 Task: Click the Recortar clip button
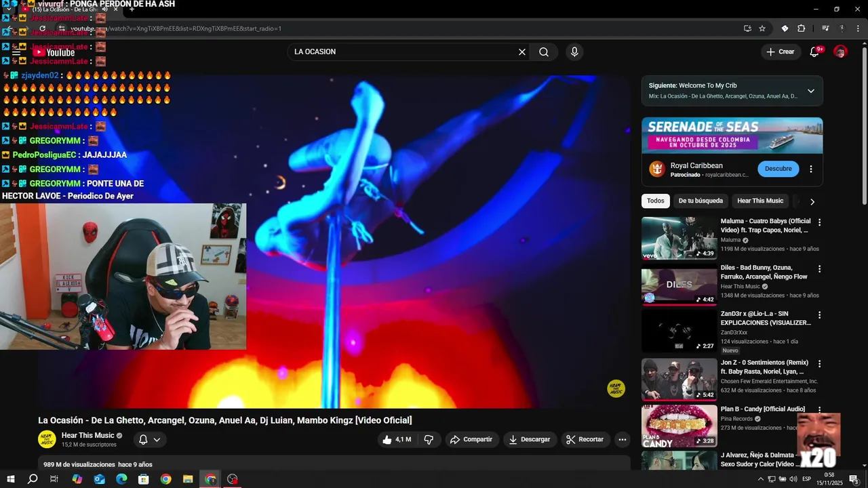tap(585, 439)
